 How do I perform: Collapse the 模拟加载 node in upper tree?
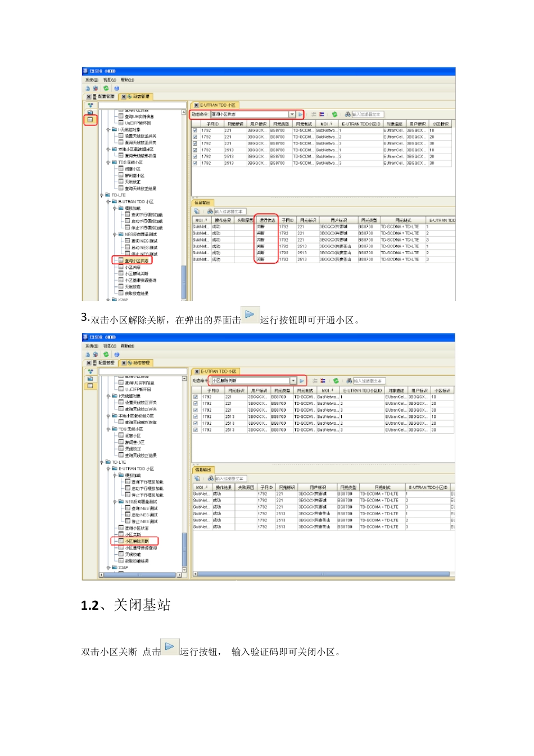coord(115,208)
